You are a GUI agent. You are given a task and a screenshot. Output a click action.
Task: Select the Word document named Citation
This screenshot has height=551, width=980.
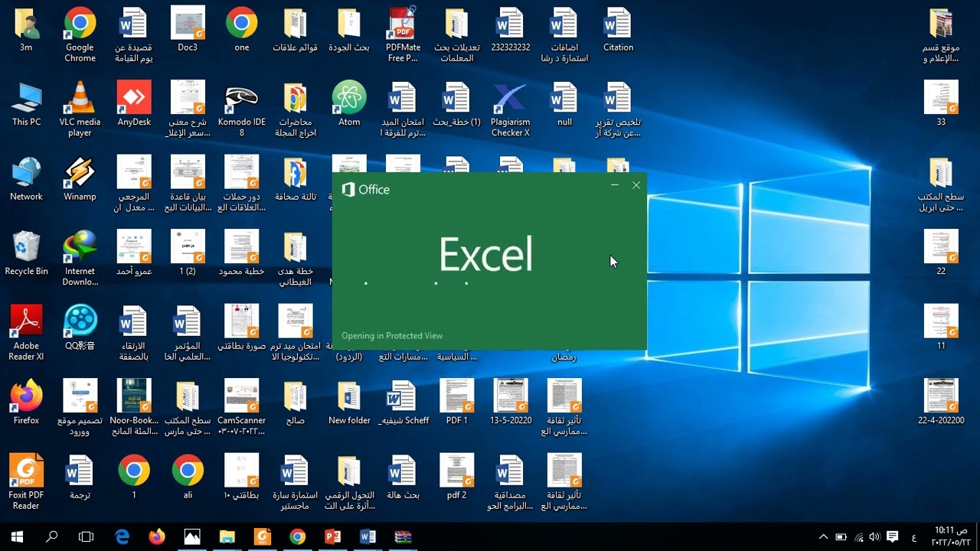pos(618,29)
